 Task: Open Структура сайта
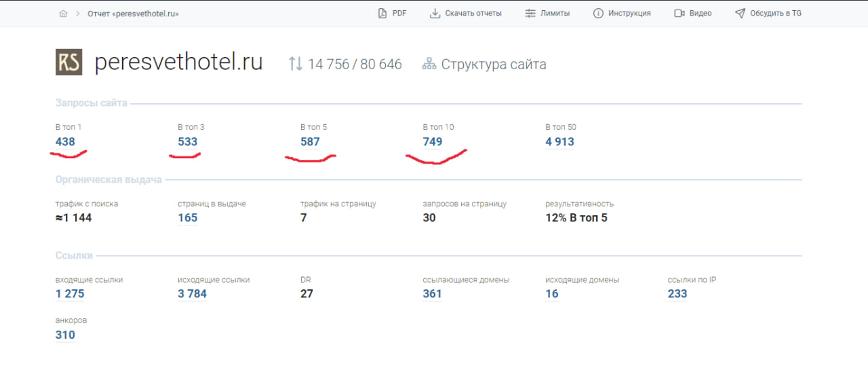494,65
